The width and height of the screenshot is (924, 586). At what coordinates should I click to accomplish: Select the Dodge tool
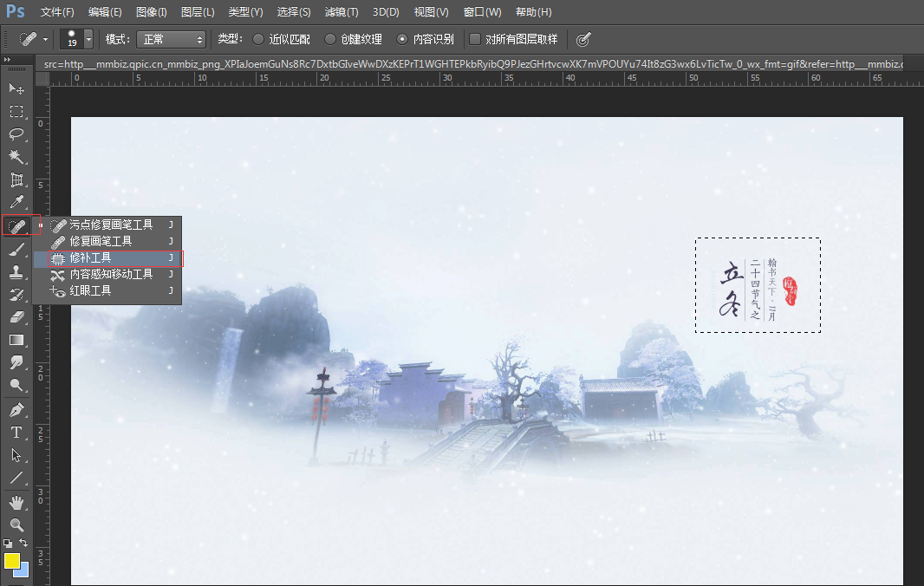click(x=16, y=386)
